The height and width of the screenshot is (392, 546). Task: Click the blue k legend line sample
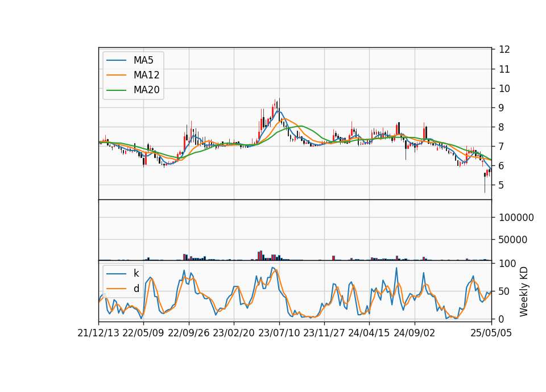[116, 274]
